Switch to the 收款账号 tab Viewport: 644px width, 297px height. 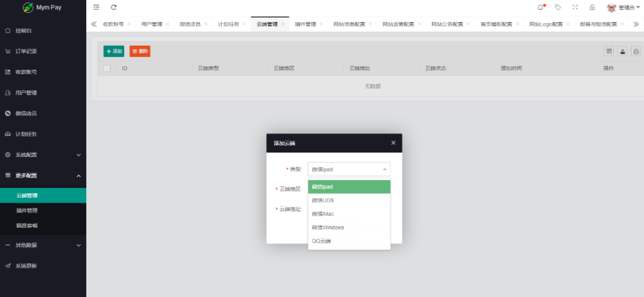[113, 24]
